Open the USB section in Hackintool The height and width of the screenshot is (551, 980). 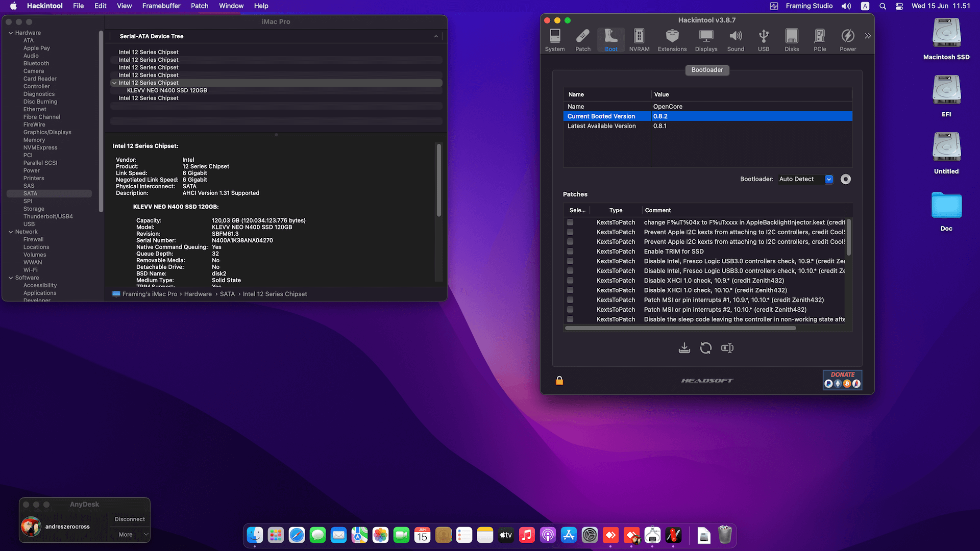(x=764, y=40)
